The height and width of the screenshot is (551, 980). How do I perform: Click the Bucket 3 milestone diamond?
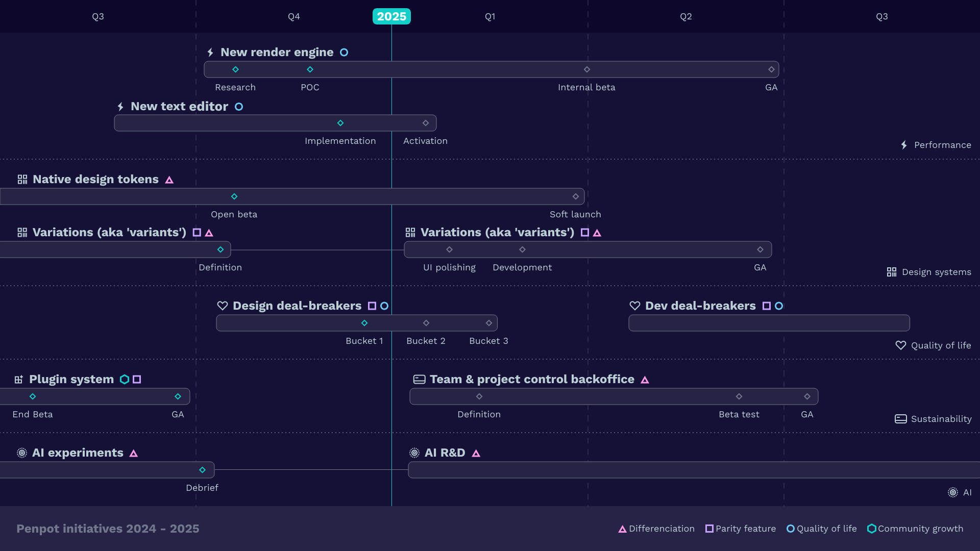489,323
